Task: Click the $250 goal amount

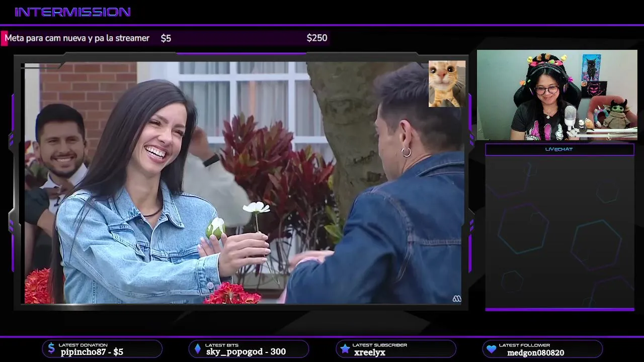Action: pos(317,38)
